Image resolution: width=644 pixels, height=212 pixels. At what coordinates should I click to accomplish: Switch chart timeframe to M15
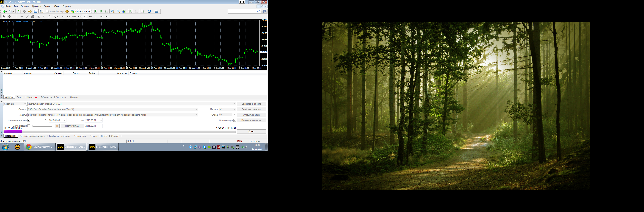(74, 16)
